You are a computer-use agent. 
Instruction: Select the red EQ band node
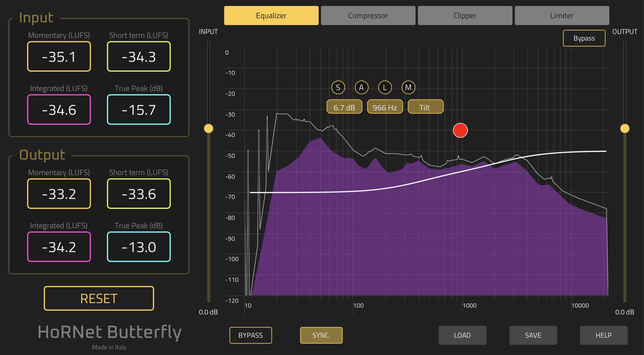(460, 130)
